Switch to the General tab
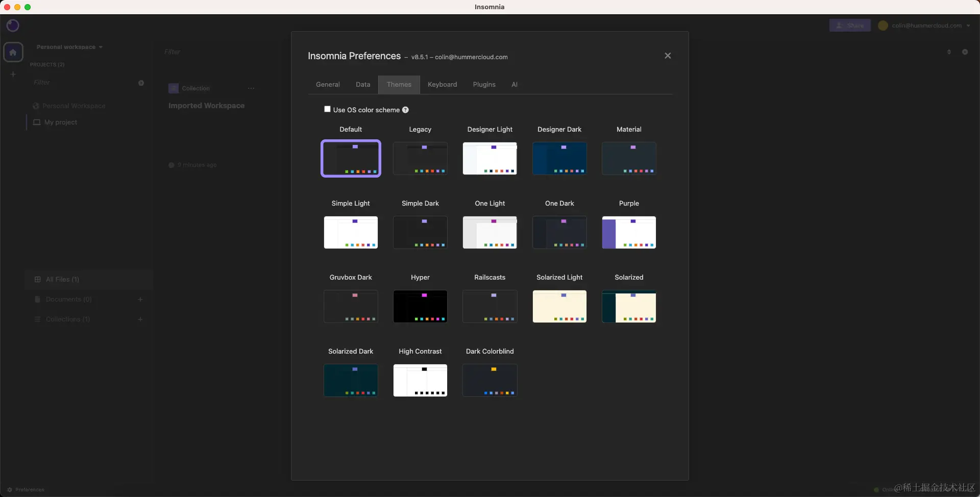980x497 pixels. coord(328,85)
